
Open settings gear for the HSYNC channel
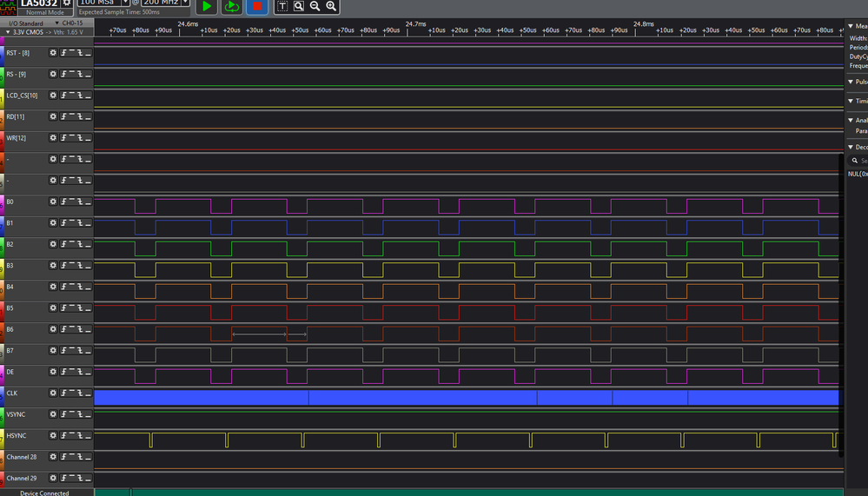click(53, 435)
